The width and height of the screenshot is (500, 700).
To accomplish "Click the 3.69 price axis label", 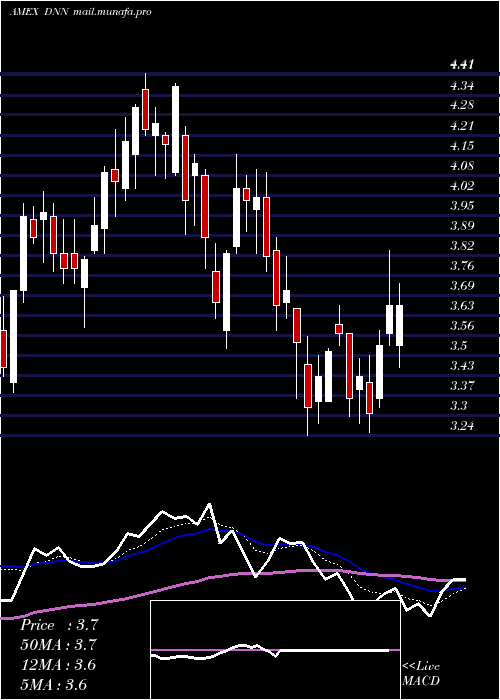I will click(461, 286).
